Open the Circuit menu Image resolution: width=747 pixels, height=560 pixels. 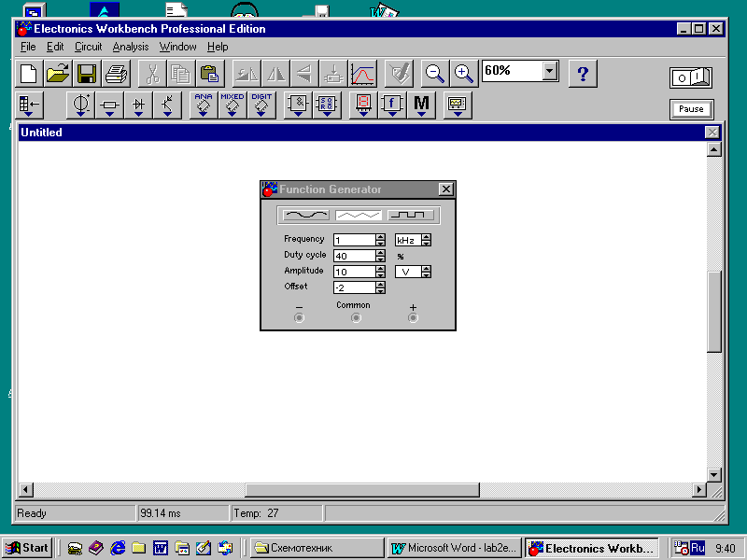tap(88, 47)
